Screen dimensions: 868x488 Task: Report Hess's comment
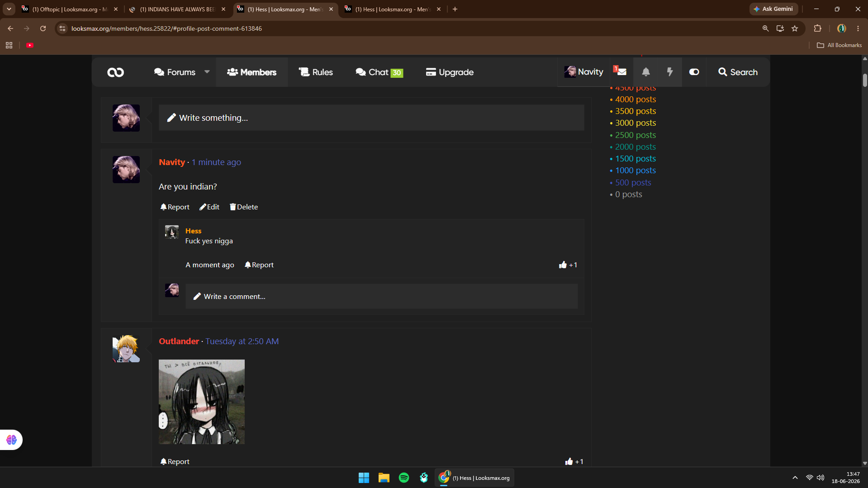click(x=259, y=265)
